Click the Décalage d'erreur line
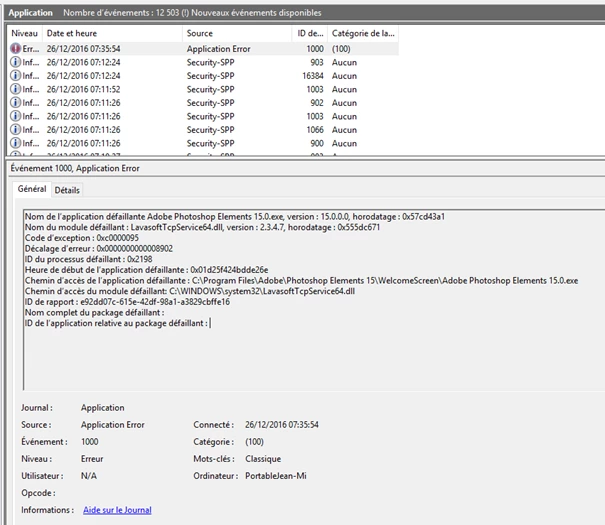605x525 pixels. tap(99, 248)
